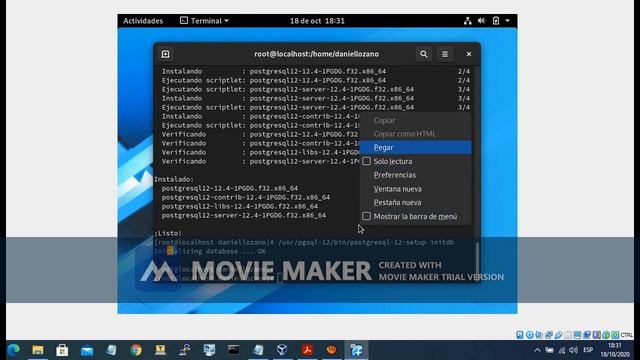This screenshot has height=360, width=640.
Task: Click the VirtualBox optical disk status icon
Action: coord(530,335)
